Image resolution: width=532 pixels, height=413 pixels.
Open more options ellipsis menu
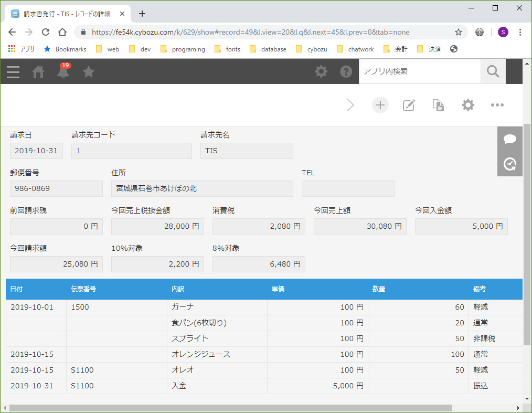point(497,105)
